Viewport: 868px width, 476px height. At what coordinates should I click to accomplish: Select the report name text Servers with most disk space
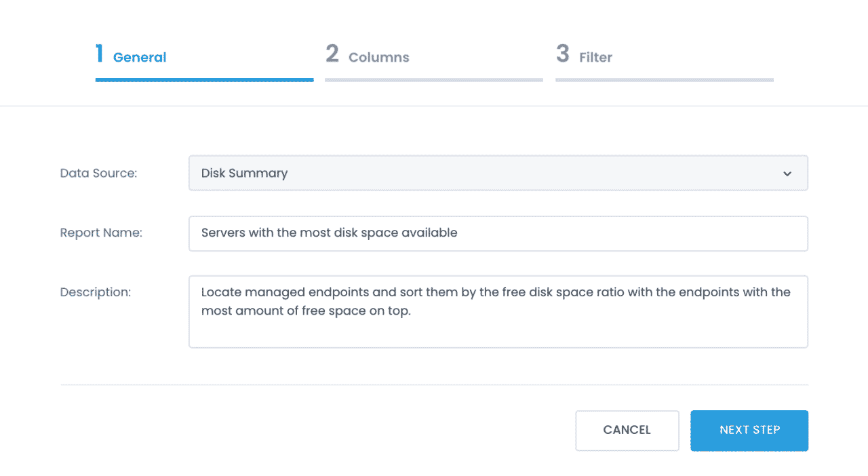329,233
